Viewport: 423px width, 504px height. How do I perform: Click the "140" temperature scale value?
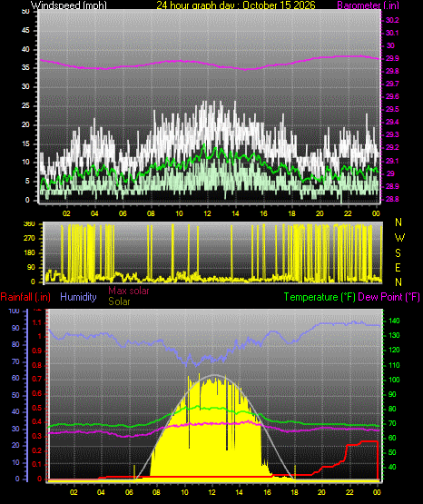(x=394, y=321)
